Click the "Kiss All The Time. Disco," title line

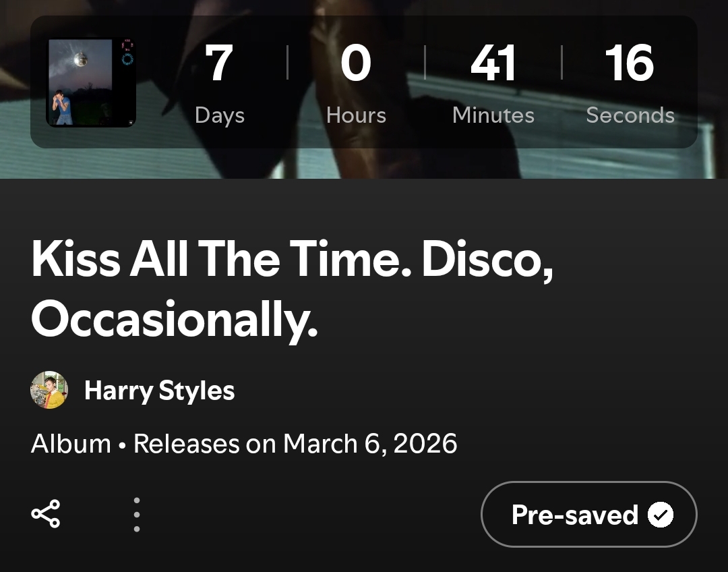pyautogui.click(x=292, y=259)
